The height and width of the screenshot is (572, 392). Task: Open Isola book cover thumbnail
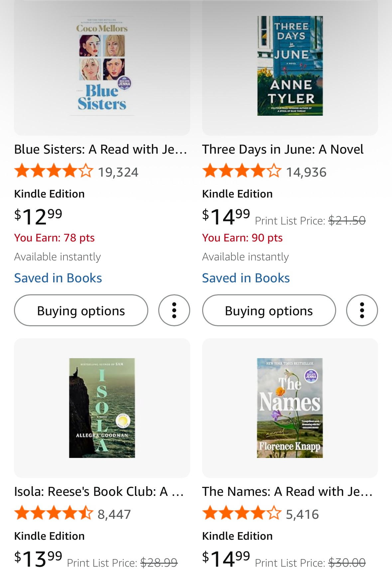pyautogui.click(x=102, y=408)
